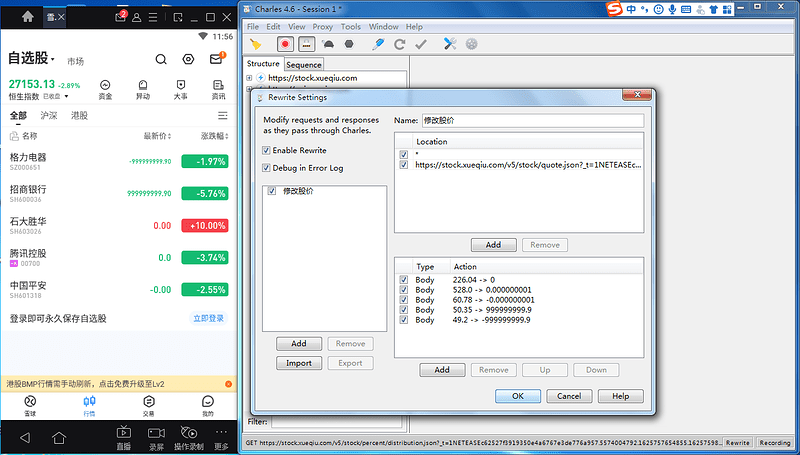Screen dimensions: 800x455
Task: Open the emulator user account icon
Action: pyautogui.click(x=137, y=17)
